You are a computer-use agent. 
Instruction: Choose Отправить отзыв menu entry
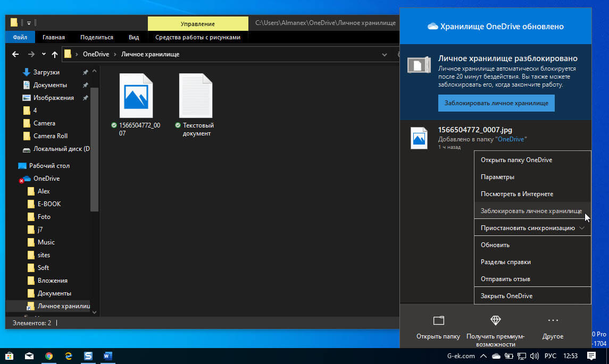click(x=532, y=279)
